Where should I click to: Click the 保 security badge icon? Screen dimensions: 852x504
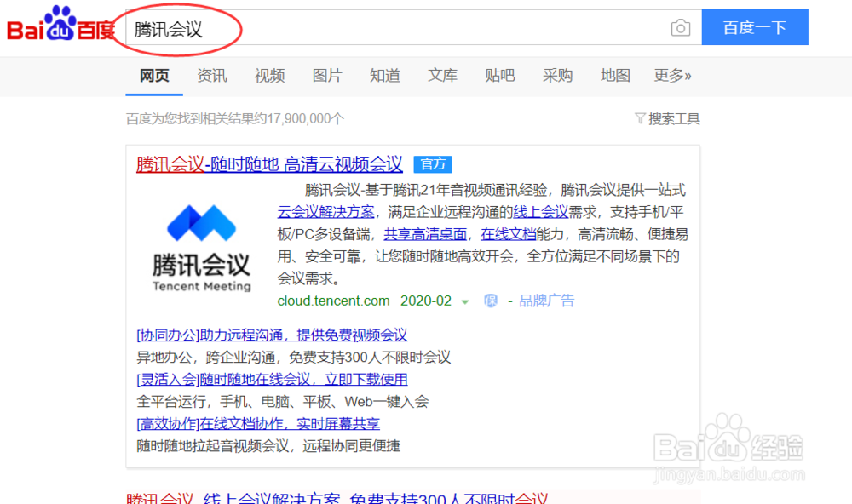491,301
